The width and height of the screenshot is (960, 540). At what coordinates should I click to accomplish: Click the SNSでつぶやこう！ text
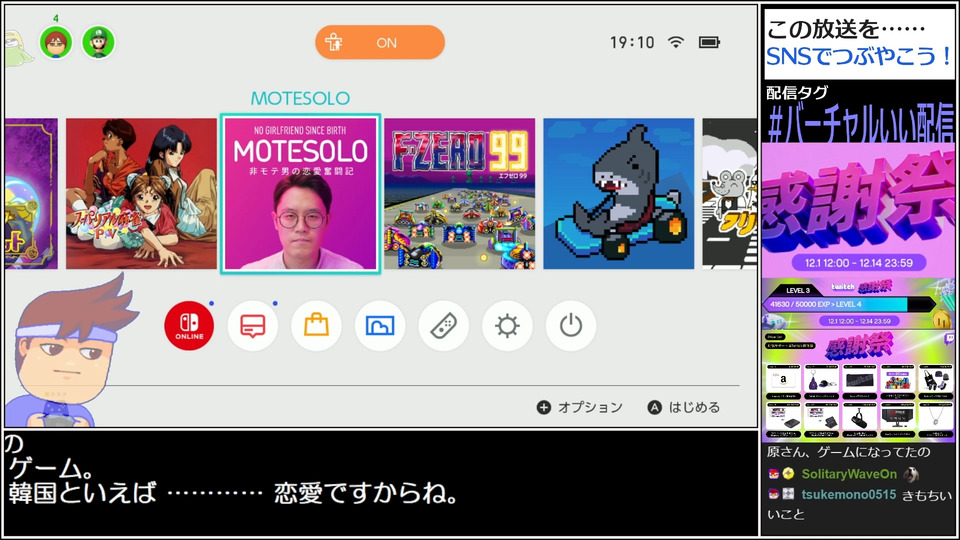(858, 56)
